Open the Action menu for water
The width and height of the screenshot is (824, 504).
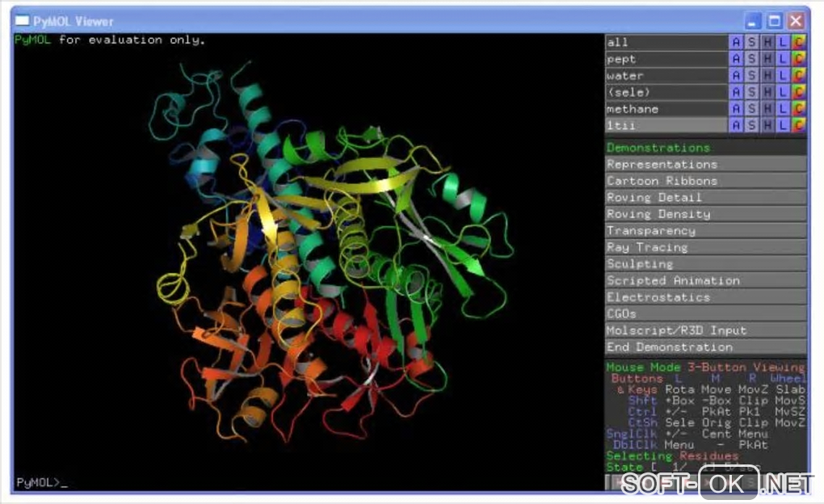click(x=736, y=76)
